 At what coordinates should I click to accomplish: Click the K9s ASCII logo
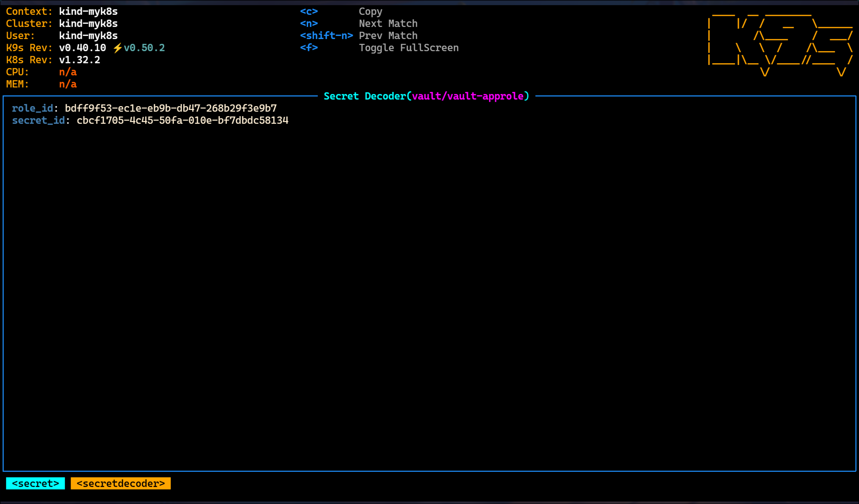pos(780,45)
